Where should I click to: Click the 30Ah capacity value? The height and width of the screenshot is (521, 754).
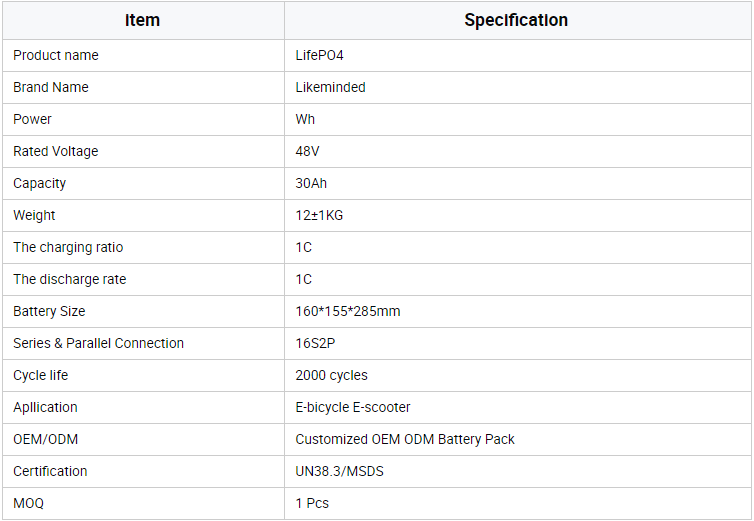[x=311, y=183]
